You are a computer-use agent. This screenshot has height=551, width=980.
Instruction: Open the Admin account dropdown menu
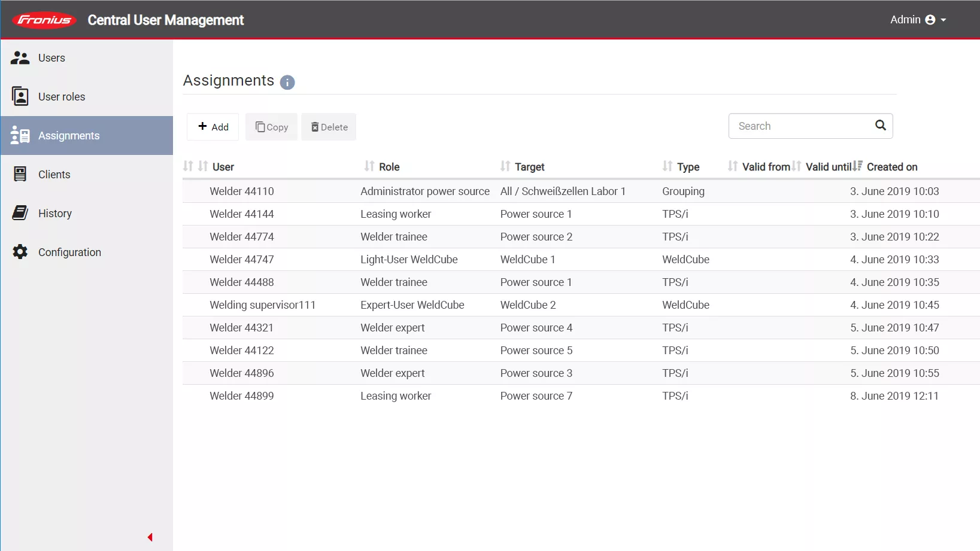[x=944, y=20]
